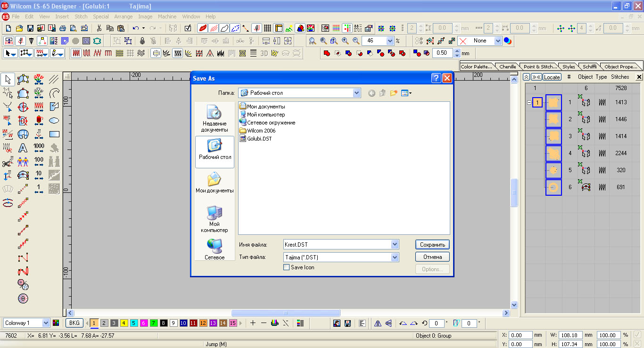This screenshot has width=644, height=348.
Task: Click the Create New Folder icon
Action: (393, 93)
